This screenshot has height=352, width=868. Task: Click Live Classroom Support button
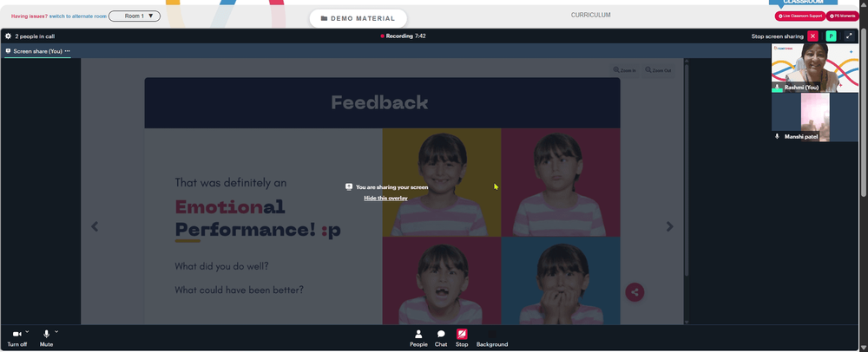click(x=800, y=16)
